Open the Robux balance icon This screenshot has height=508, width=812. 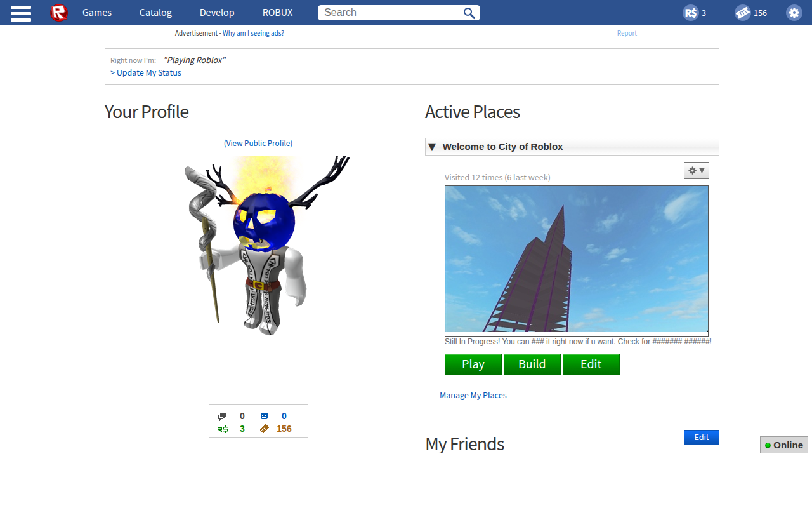click(690, 13)
